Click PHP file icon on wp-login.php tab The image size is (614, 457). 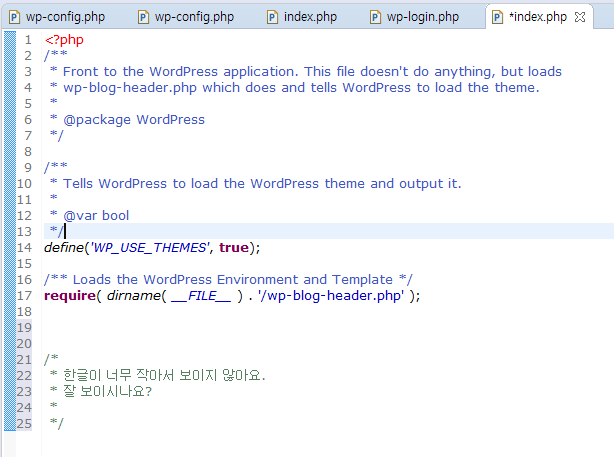[x=375, y=17]
